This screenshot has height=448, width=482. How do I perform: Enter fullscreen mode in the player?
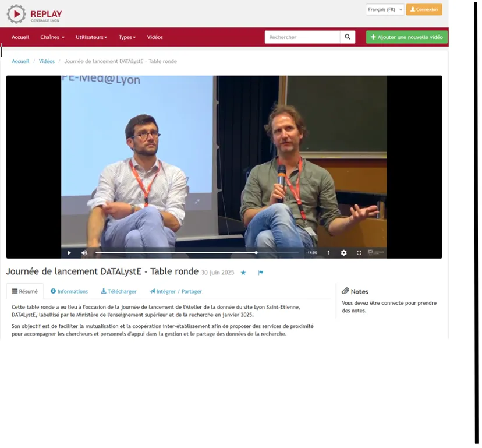359,253
